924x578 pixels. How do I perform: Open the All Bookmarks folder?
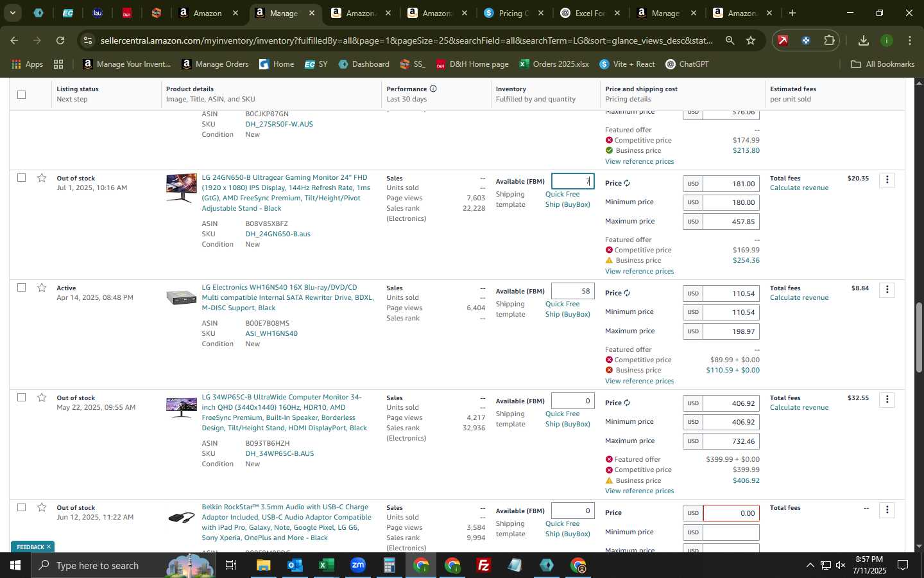coord(882,64)
